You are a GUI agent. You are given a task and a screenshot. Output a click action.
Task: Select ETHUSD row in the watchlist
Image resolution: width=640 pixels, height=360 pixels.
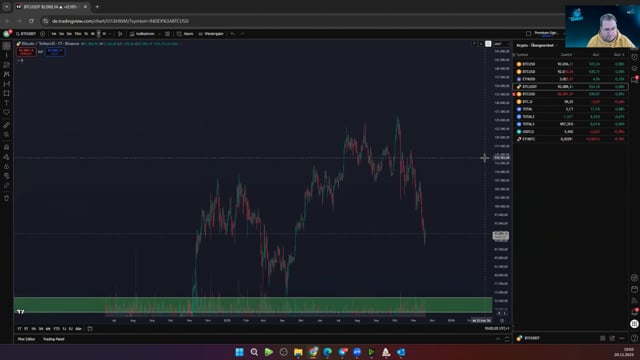571,79
